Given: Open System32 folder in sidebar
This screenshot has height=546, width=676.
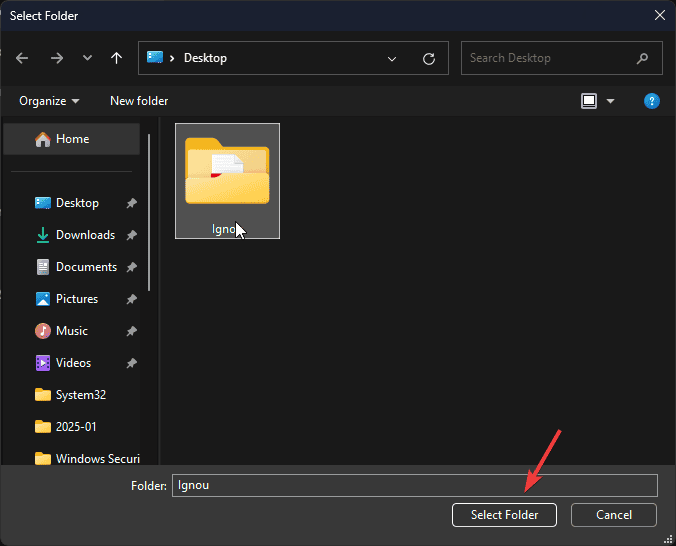Looking at the screenshot, I should click(x=81, y=395).
